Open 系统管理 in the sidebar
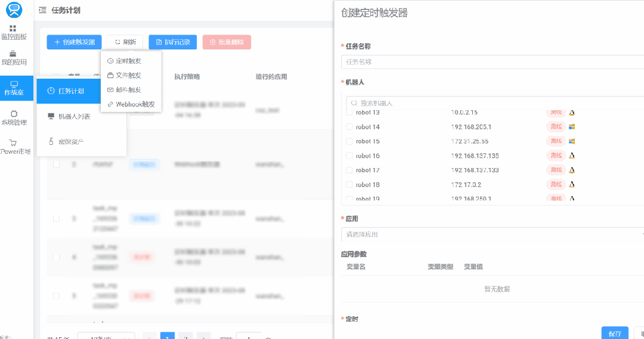The height and width of the screenshot is (339, 644). 14,118
